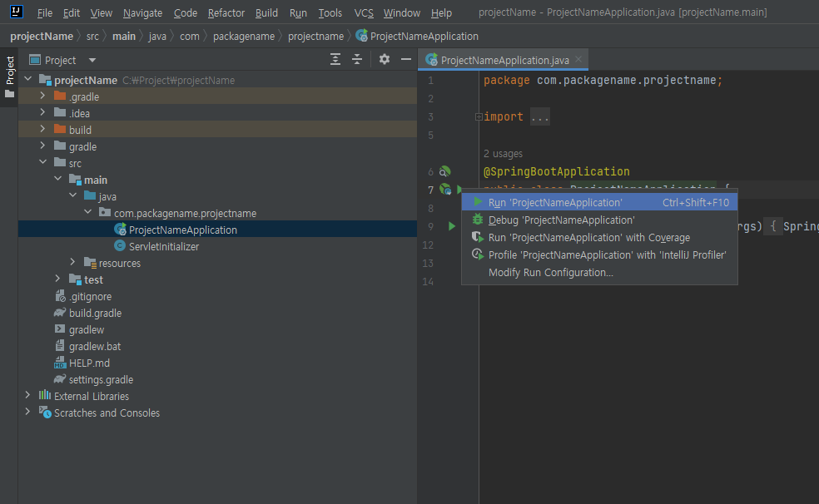
Task: Click the .gitignore file icon
Action: pos(60,296)
